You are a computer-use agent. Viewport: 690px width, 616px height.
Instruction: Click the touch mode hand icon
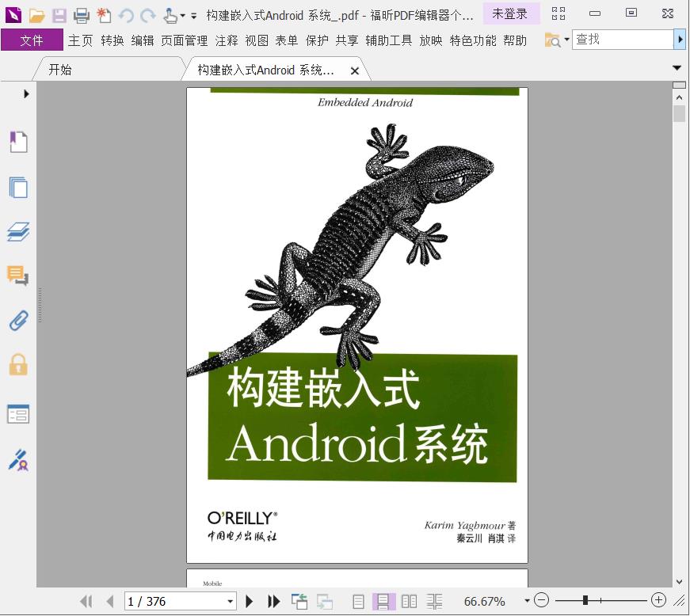pyautogui.click(x=170, y=16)
